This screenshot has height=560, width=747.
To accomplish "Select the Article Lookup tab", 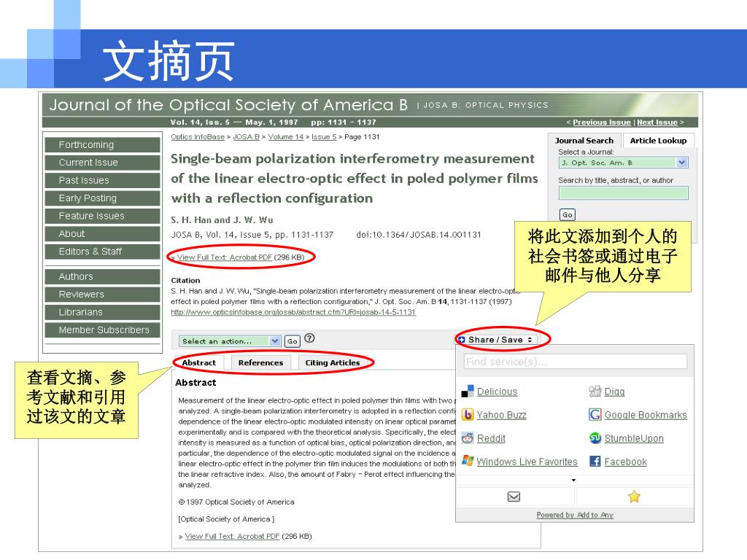I will point(659,141).
